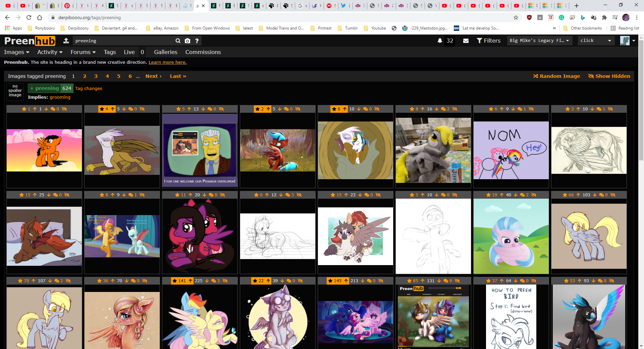Favorite the NOM drawing with star
Image resolution: width=644 pixels, height=349 pixels.
[x=493, y=109]
